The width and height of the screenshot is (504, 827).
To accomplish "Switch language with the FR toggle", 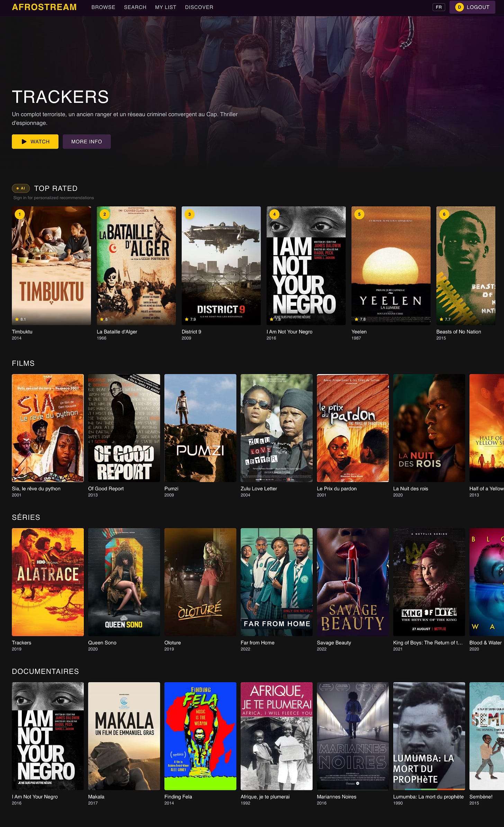I will click(x=439, y=7).
